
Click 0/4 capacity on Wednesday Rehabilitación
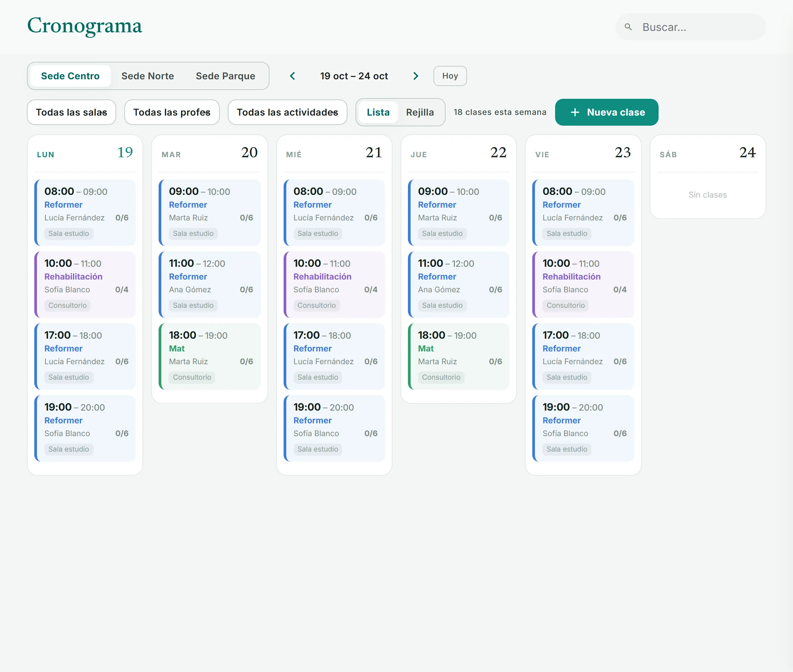point(371,290)
